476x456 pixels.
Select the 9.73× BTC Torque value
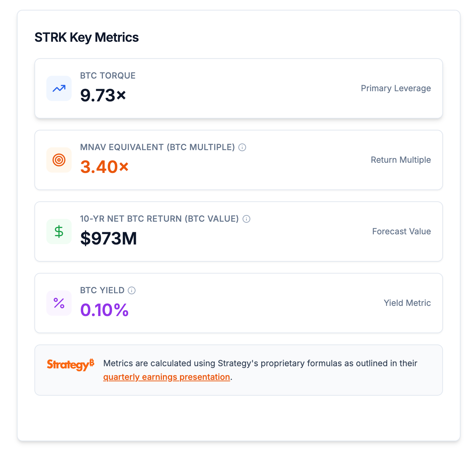pyautogui.click(x=103, y=95)
